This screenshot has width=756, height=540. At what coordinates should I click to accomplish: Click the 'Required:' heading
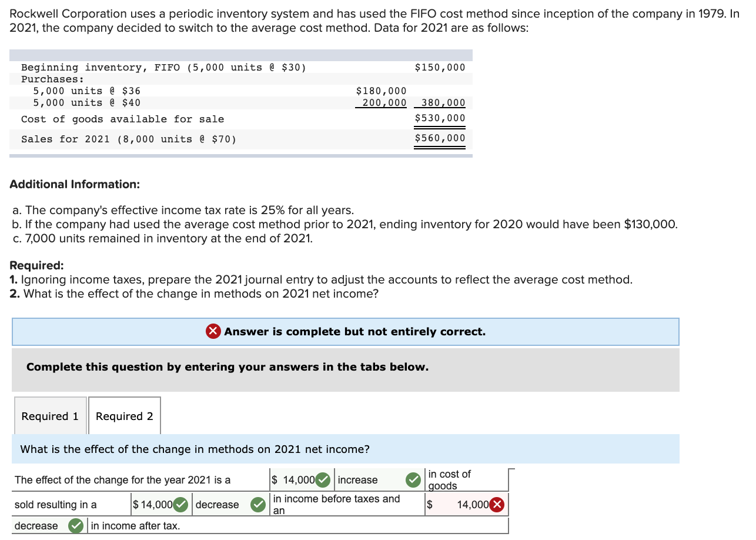click(x=36, y=265)
